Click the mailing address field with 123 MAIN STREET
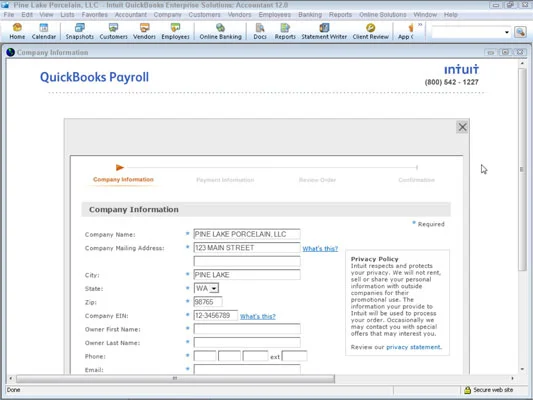 (247, 248)
